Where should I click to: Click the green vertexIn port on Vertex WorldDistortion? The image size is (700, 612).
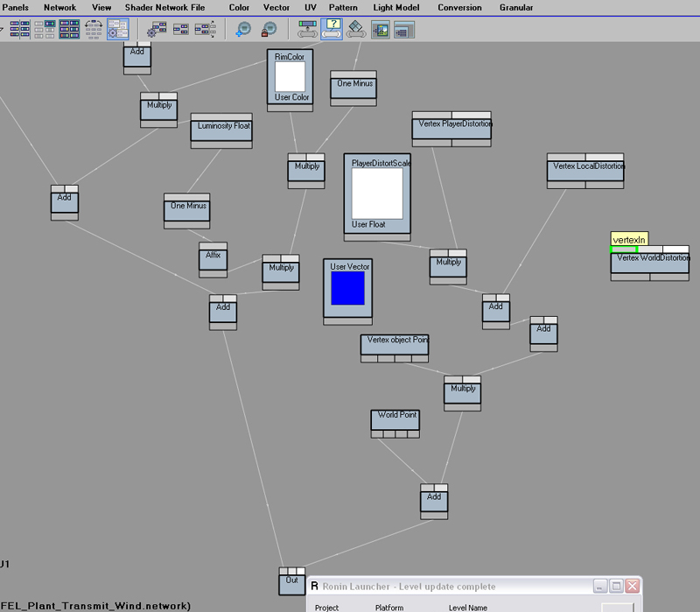(x=623, y=250)
